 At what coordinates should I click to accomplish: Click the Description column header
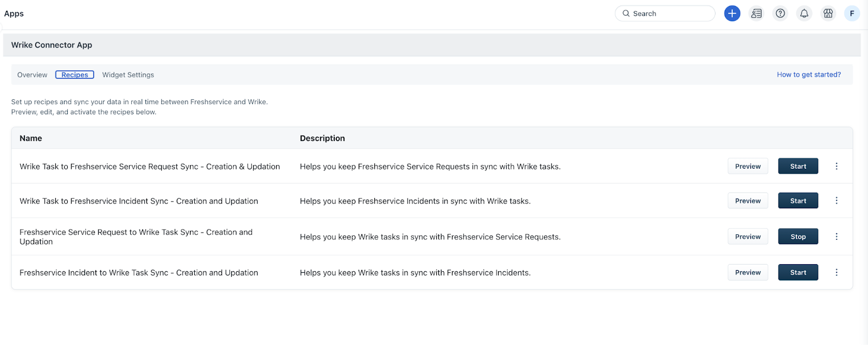pos(322,138)
